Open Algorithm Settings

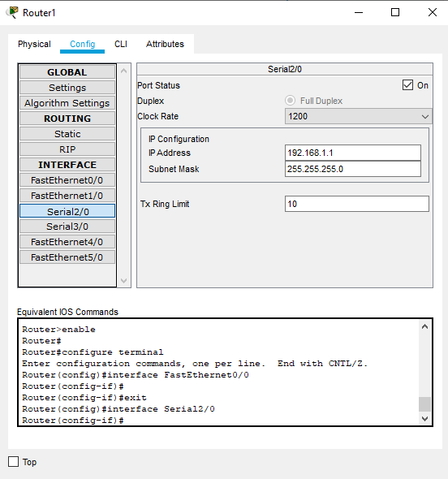point(67,103)
